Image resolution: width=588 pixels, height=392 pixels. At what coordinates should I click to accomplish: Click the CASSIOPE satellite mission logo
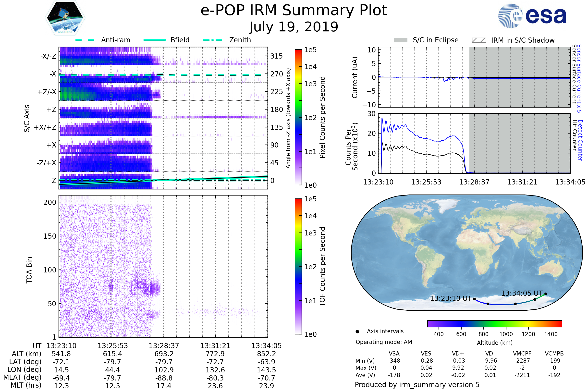point(65,18)
